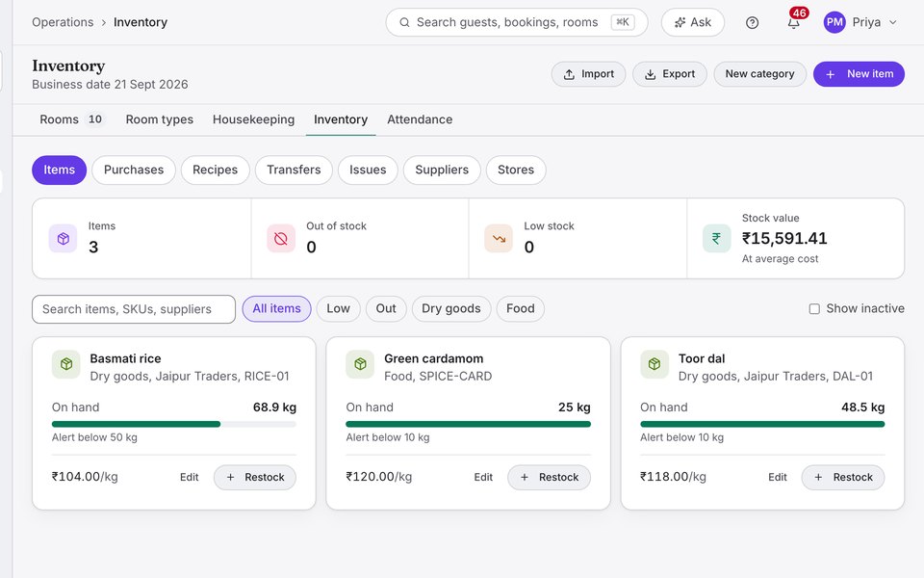The image size is (924, 578).
Task: Open the Recipes section
Action: [x=215, y=170]
